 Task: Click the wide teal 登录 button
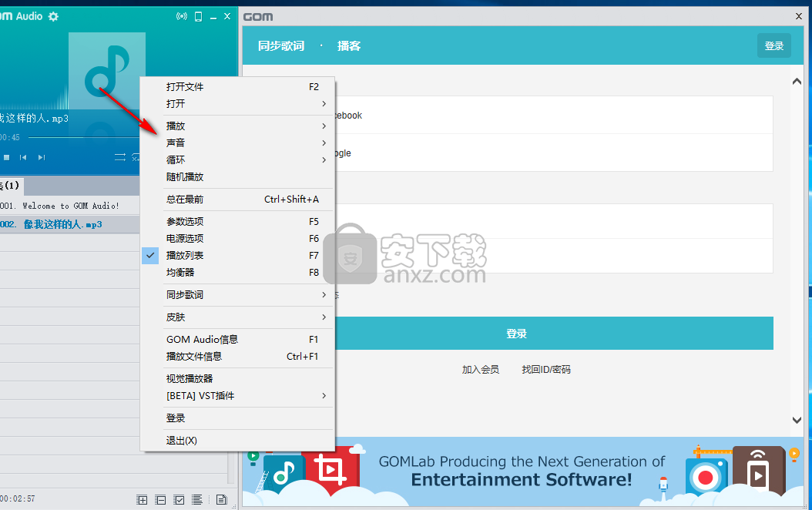coord(516,334)
